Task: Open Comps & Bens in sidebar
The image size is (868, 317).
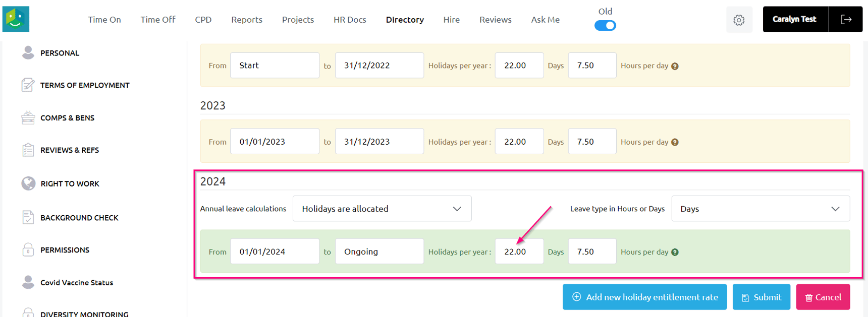Action: (x=67, y=118)
